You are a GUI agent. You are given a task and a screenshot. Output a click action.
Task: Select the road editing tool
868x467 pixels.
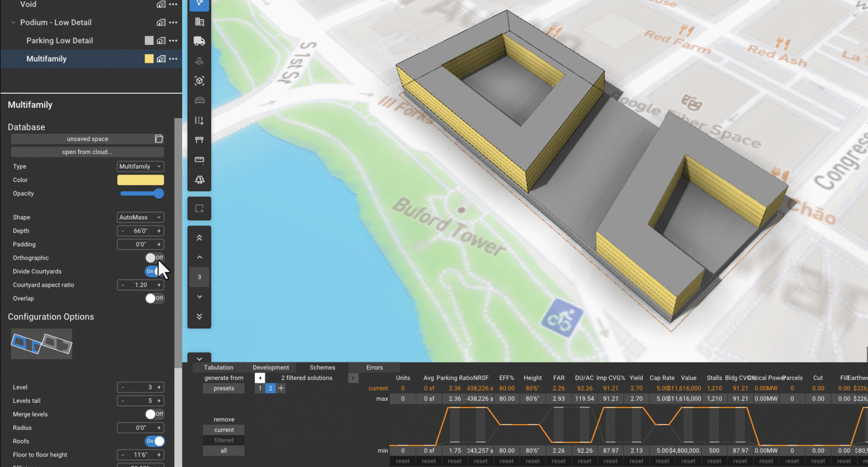[199, 120]
